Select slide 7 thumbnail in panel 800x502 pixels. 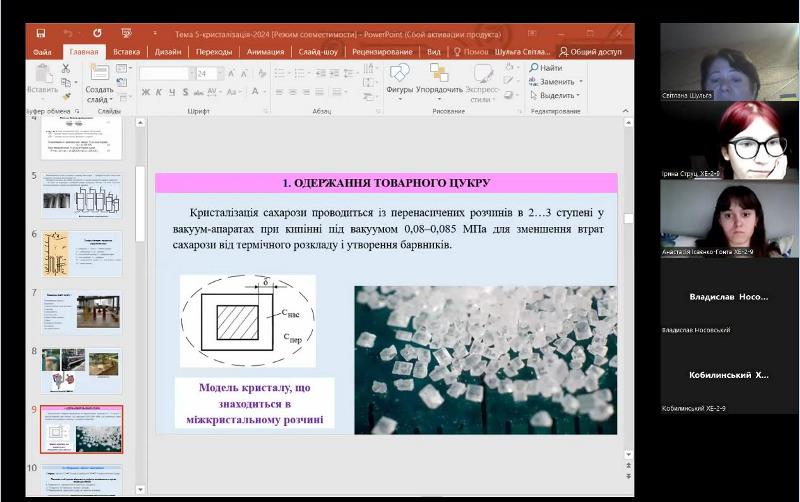(x=81, y=312)
